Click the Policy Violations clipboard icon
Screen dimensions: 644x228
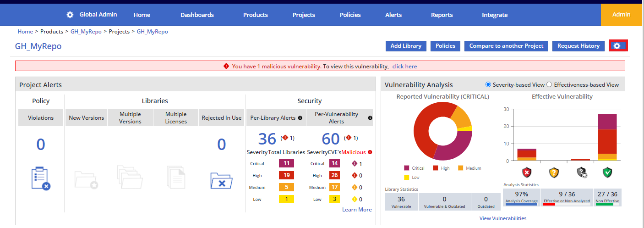[41, 178]
